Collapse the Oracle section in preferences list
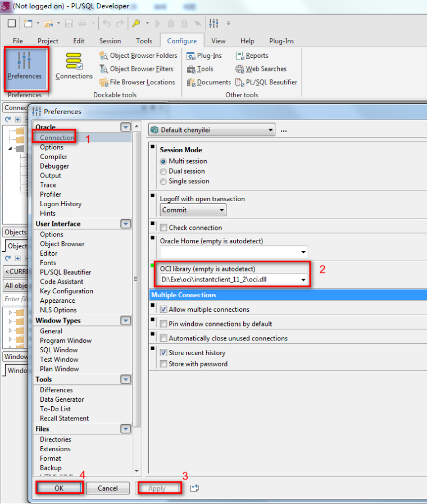427x504 pixels. 126,127
